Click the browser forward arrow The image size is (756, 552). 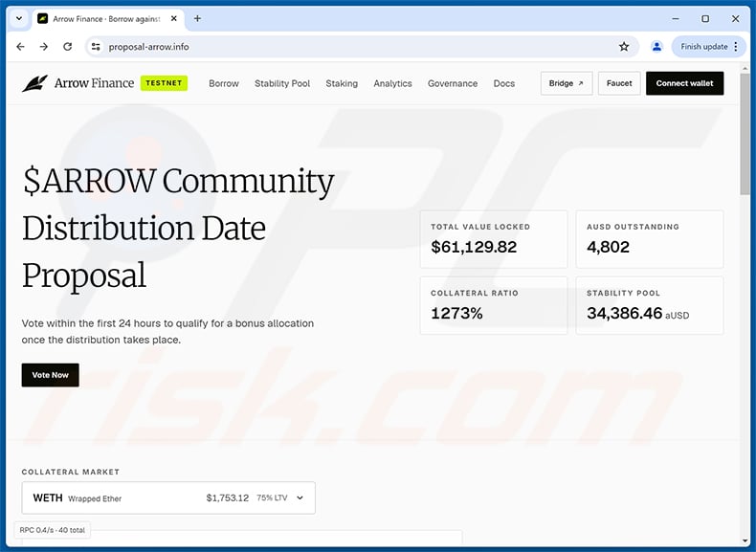44,47
